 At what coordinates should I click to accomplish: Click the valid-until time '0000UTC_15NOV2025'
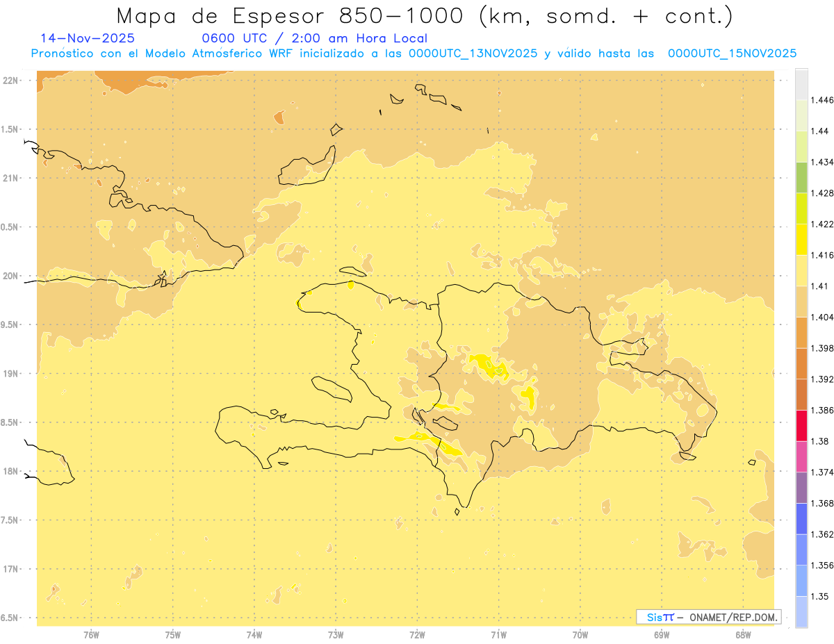pos(733,53)
